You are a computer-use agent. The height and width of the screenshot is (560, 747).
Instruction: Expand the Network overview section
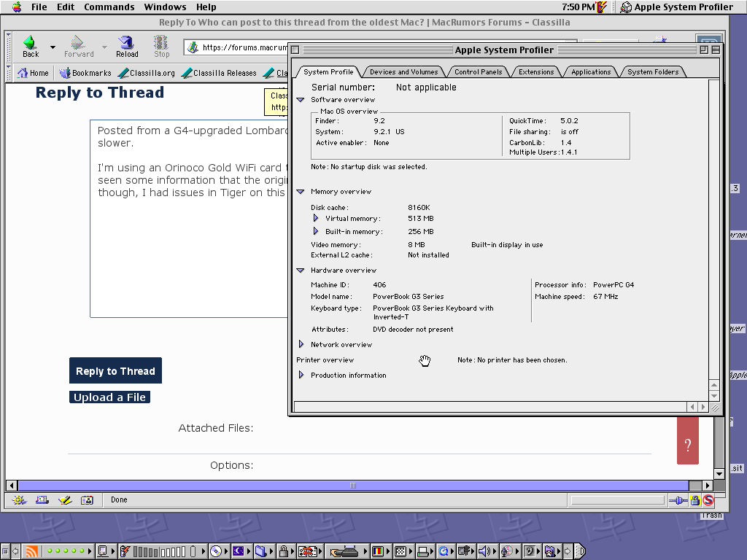point(301,344)
